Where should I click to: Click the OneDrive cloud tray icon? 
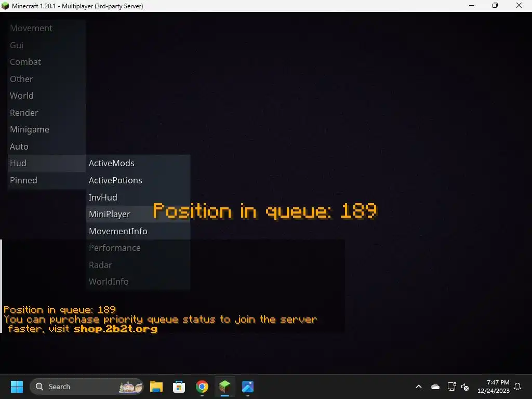point(435,387)
